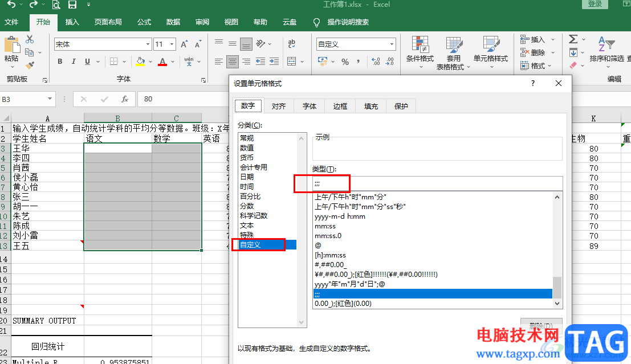The width and height of the screenshot is (631, 364).
Task: Toggle Bold formatting
Action: 60,62
